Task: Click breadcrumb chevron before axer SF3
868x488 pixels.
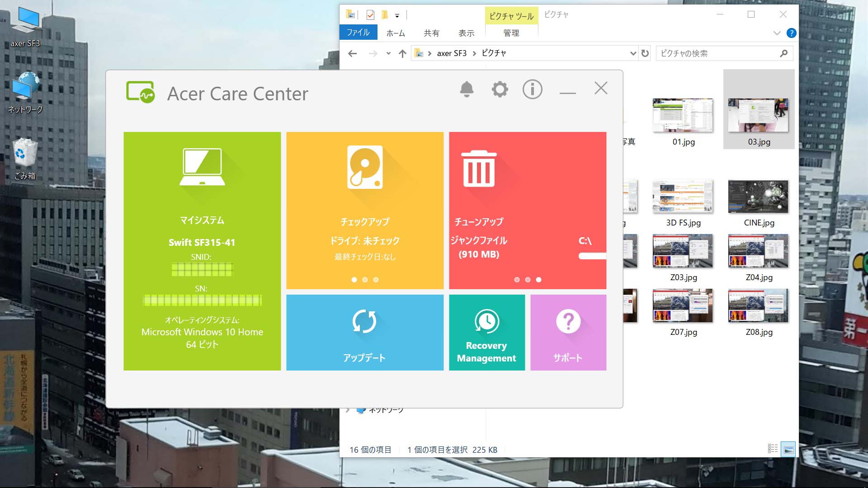Action: pos(429,53)
